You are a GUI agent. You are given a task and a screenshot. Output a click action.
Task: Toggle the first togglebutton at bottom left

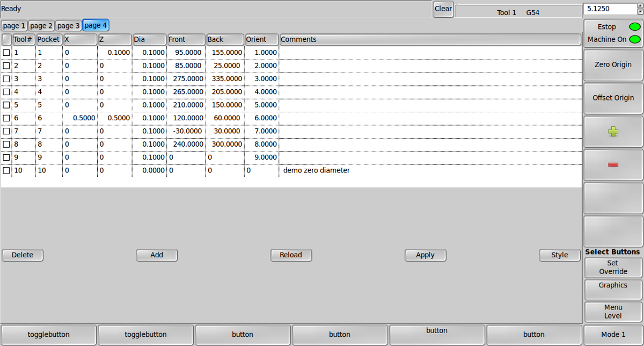49,334
